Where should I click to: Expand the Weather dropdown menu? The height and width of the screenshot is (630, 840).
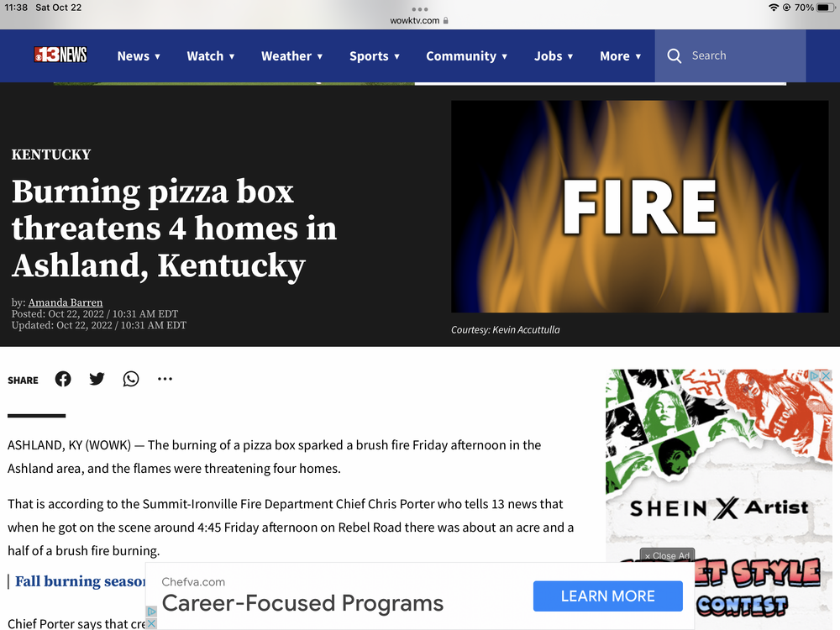292,55
